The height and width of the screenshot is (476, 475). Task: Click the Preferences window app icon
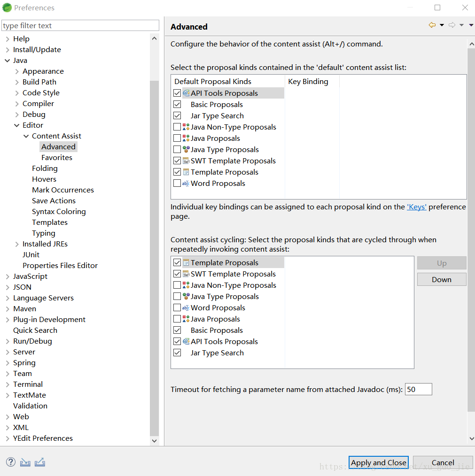(7, 8)
